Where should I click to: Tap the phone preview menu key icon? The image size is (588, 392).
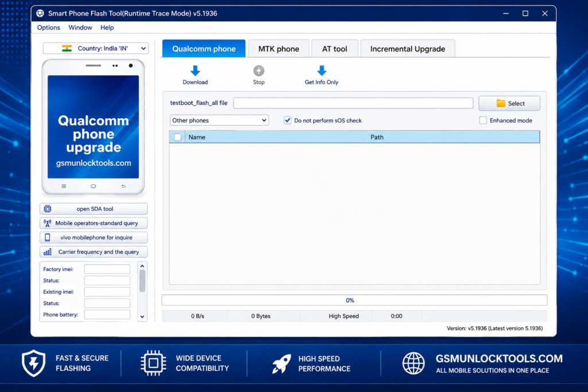[64, 187]
